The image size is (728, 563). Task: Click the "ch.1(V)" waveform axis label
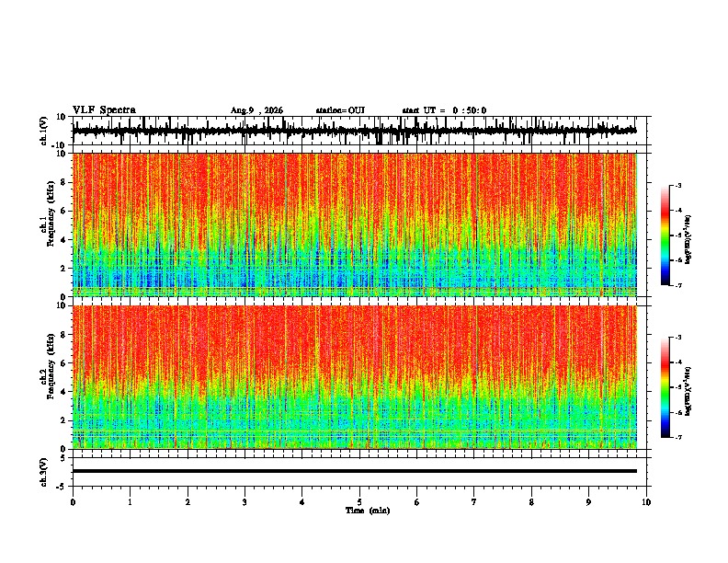tap(44, 131)
